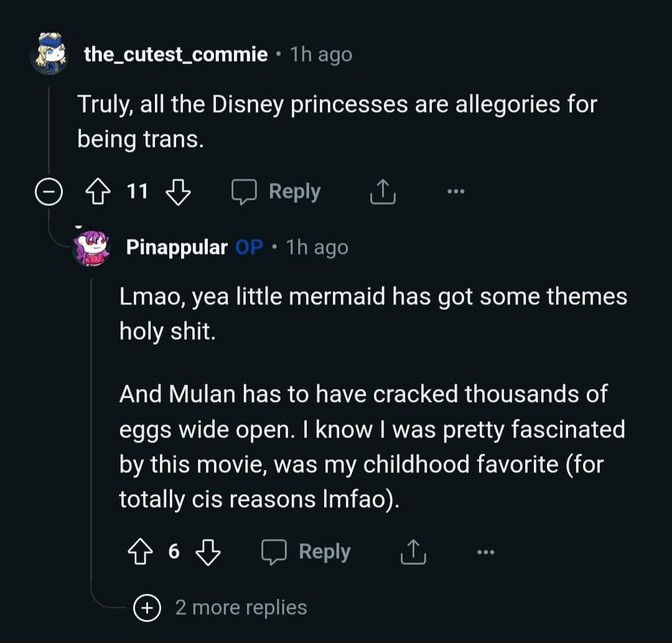
Task: Click the Disney princesses comment text
Action: [x=337, y=121]
